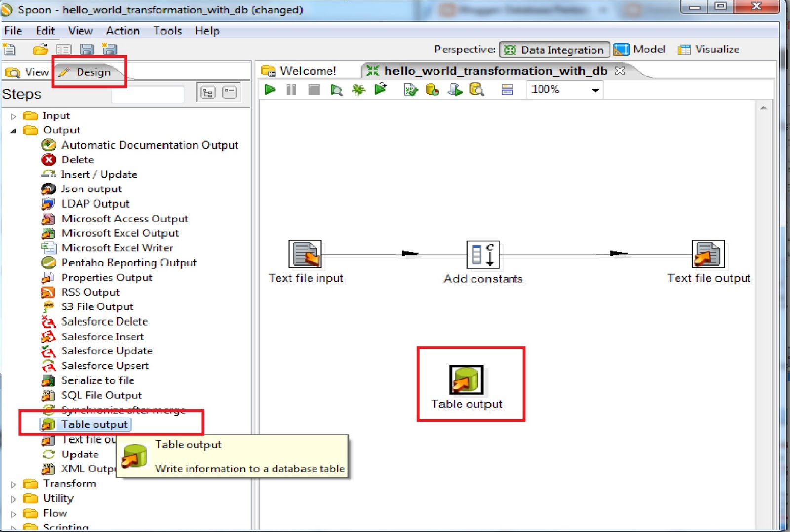Click inside the Steps search field
This screenshot has width=790, height=532.
pyautogui.click(x=147, y=93)
